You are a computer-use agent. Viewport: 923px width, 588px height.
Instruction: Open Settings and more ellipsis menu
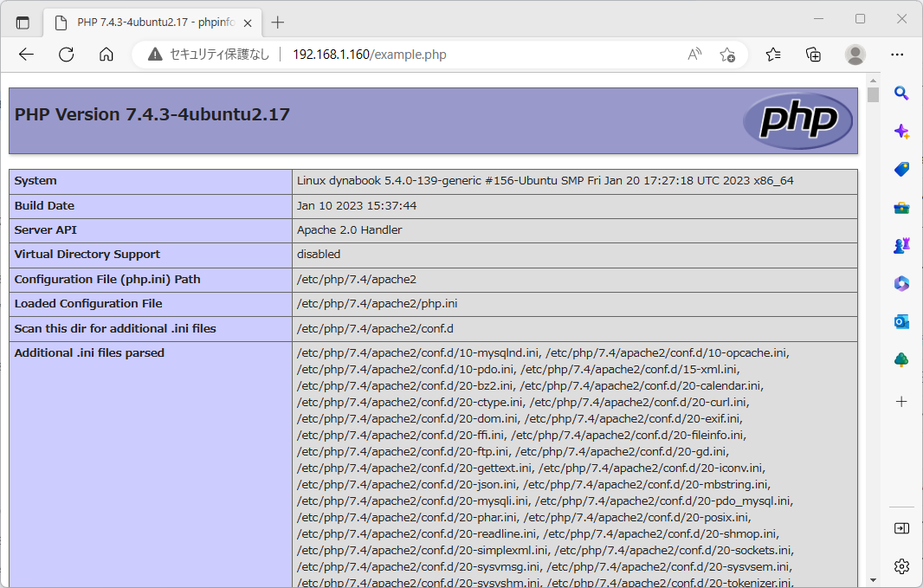pyautogui.click(x=897, y=55)
